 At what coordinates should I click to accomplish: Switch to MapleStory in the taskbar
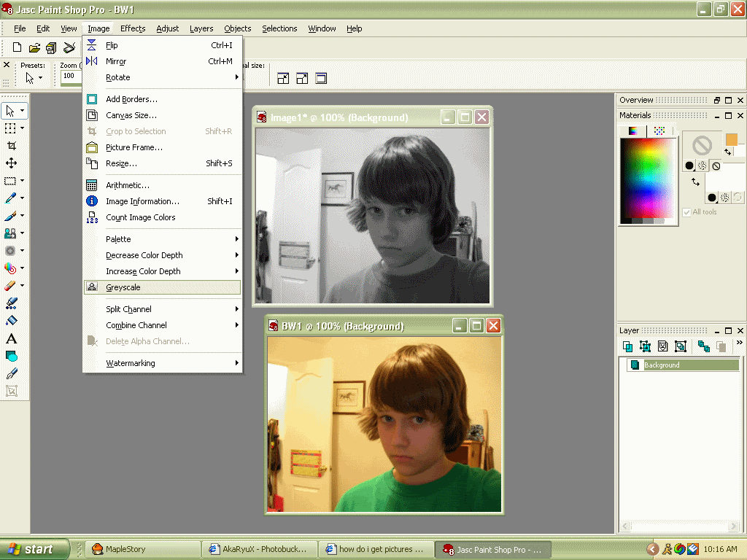click(x=144, y=549)
